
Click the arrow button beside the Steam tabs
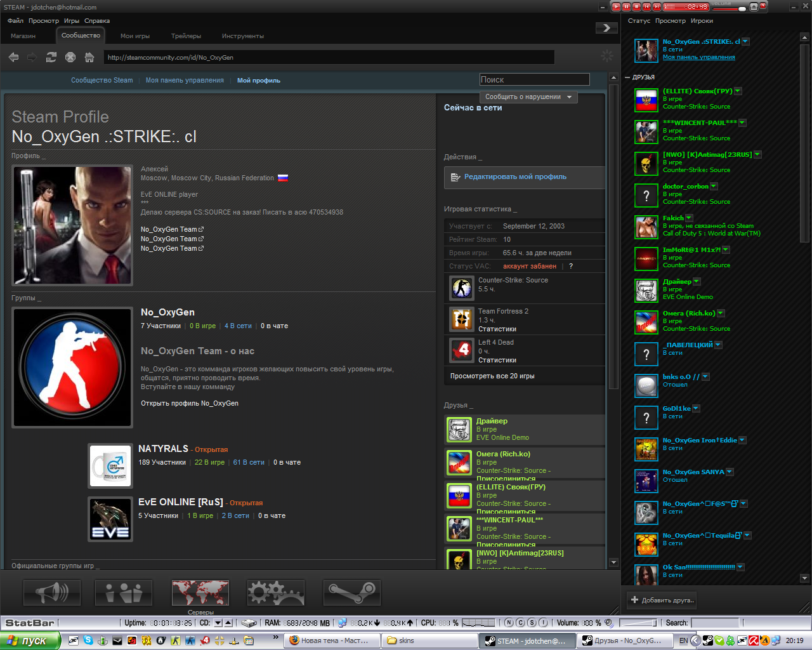tap(606, 28)
